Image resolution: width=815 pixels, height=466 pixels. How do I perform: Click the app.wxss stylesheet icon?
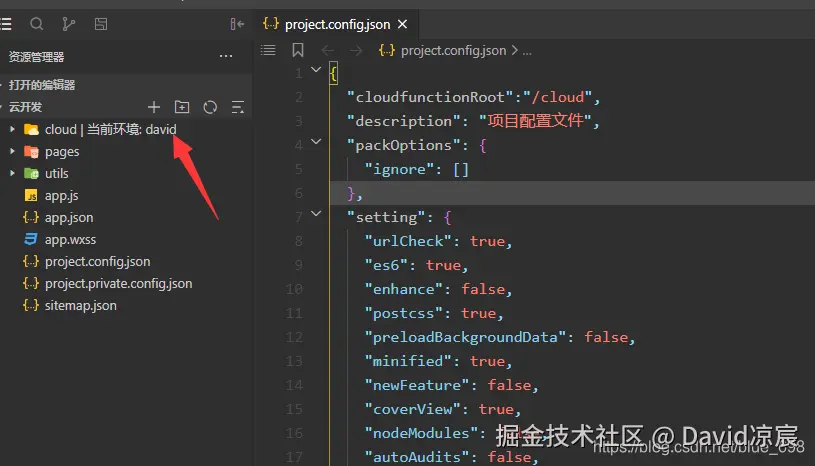click(31, 239)
